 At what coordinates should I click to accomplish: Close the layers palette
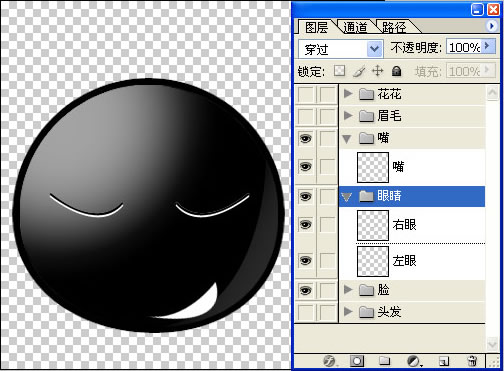493,9
